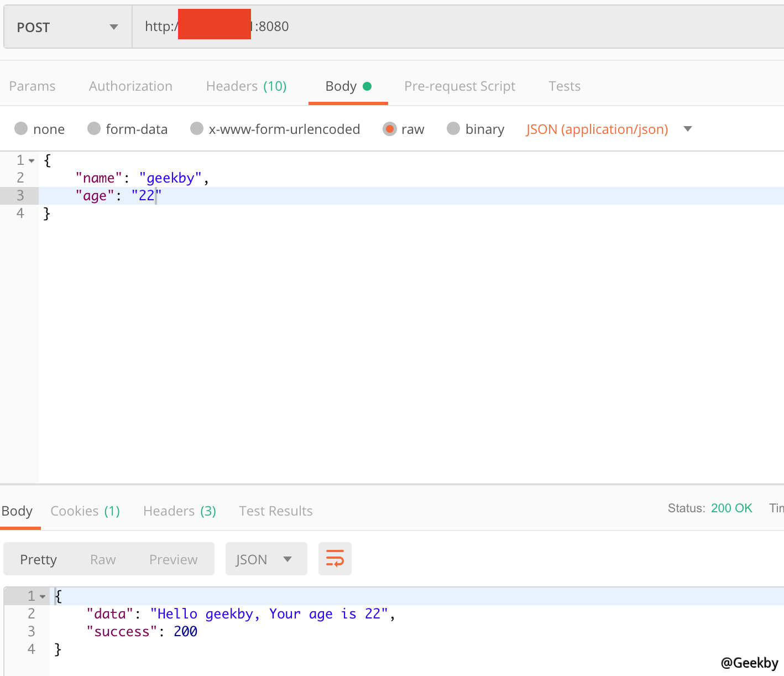
Task: Select the none body option
Action: pyautogui.click(x=21, y=129)
